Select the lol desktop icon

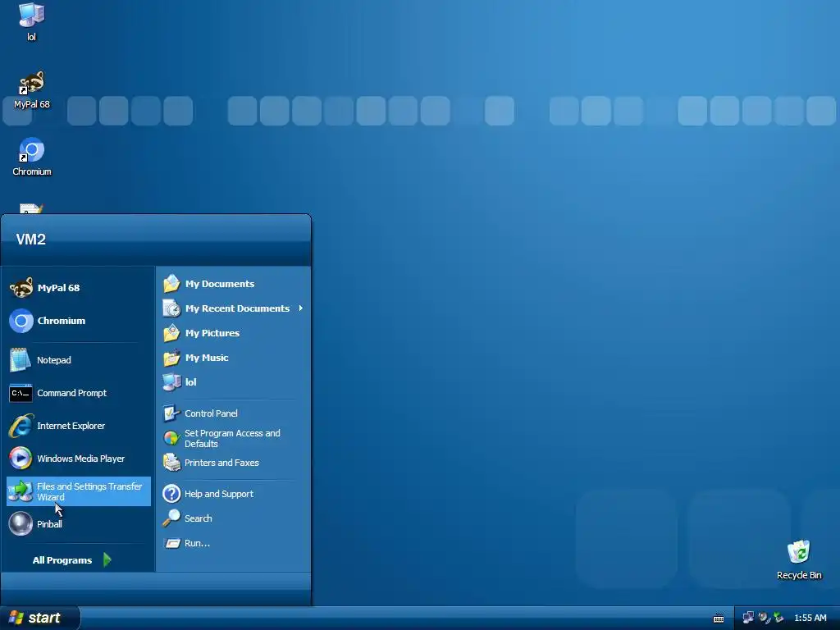pos(31,22)
